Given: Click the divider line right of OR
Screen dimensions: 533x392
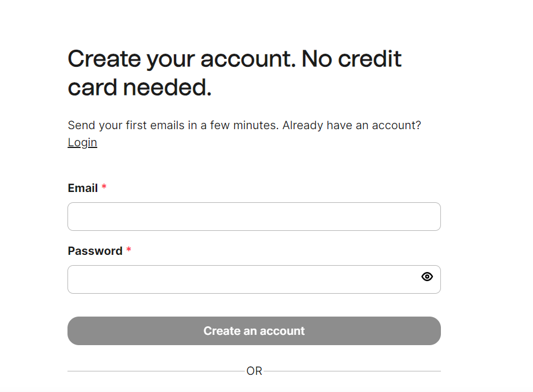Looking at the screenshot, I should (352, 371).
